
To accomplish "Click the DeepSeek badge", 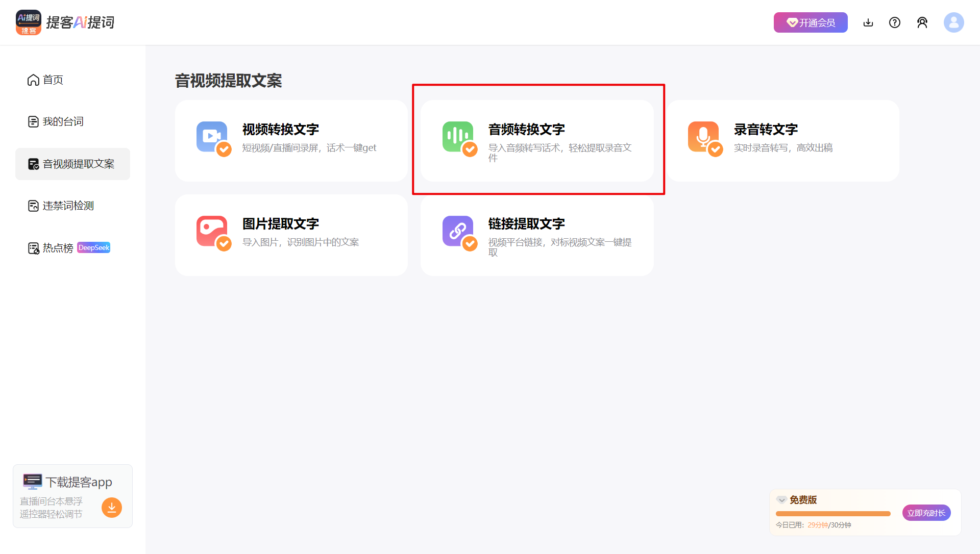I will 94,248.
